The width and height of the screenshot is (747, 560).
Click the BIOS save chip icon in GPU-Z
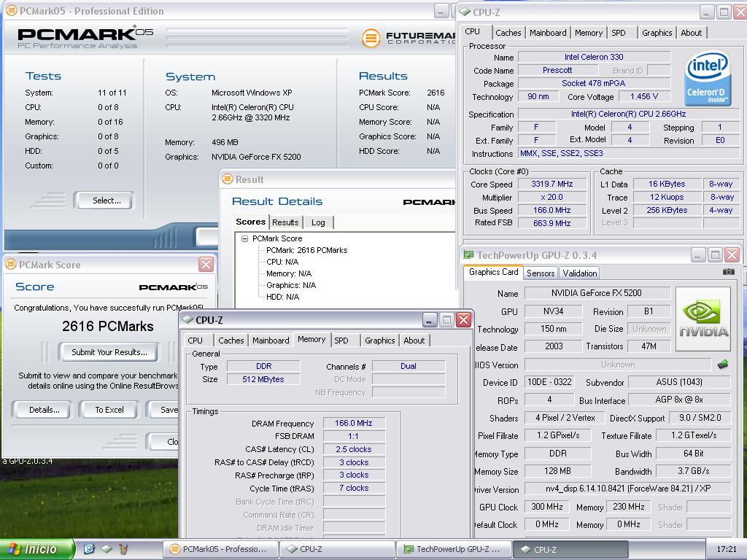coord(723,365)
